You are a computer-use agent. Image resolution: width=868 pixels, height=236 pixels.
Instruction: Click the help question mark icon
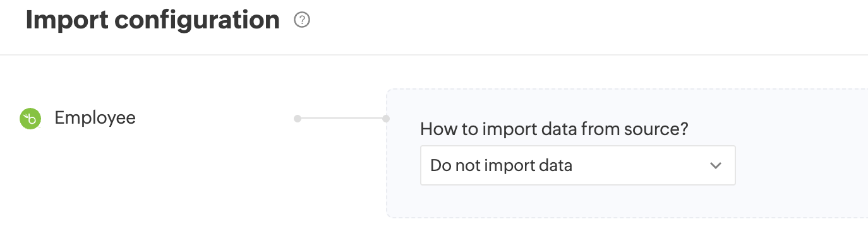coord(303,21)
